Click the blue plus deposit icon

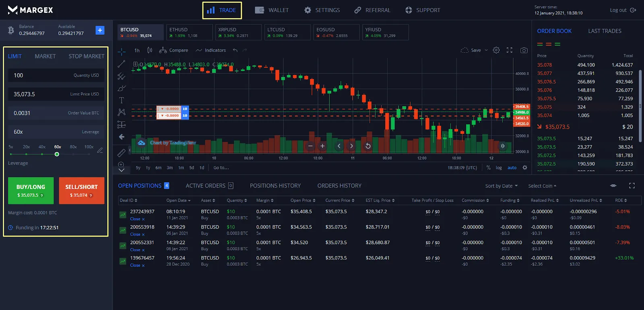coord(100,30)
